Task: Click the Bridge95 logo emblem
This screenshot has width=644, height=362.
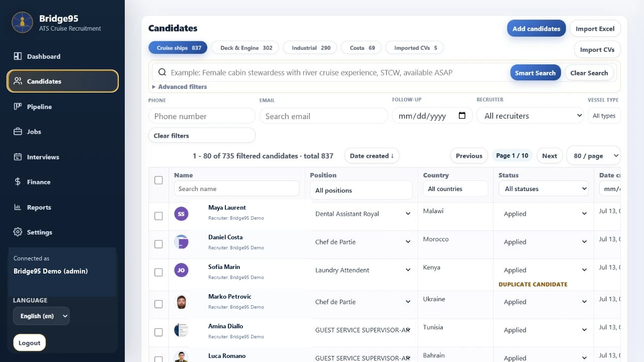Action: point(22,22)
